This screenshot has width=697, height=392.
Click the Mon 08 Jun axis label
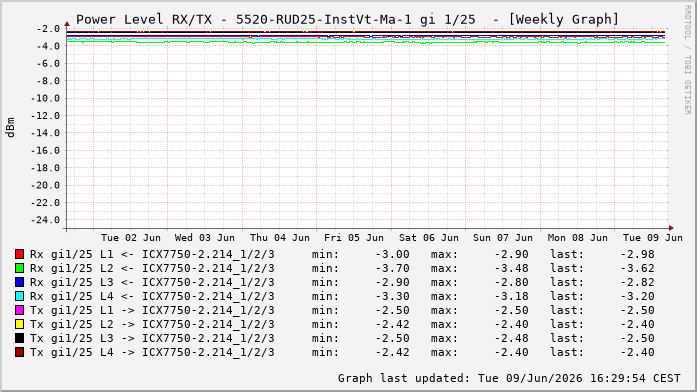(x=577, y=238)
